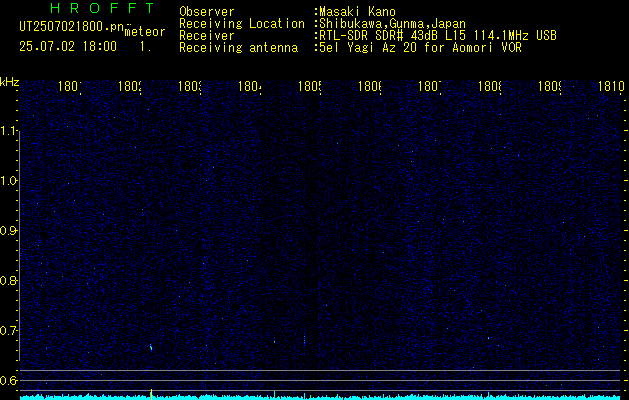Click the 0.8 kHz axis label
Viewport: 629px width, 400px height.
[x=9, y=280]
